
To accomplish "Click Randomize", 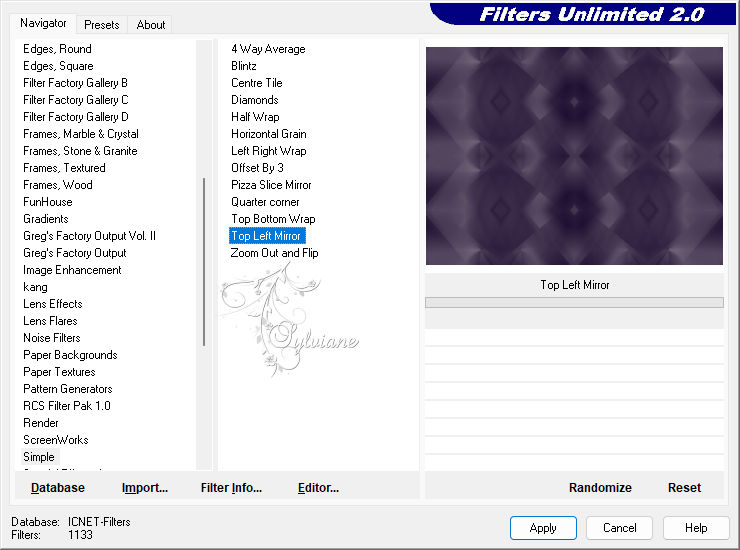I will tap(600, 488).
